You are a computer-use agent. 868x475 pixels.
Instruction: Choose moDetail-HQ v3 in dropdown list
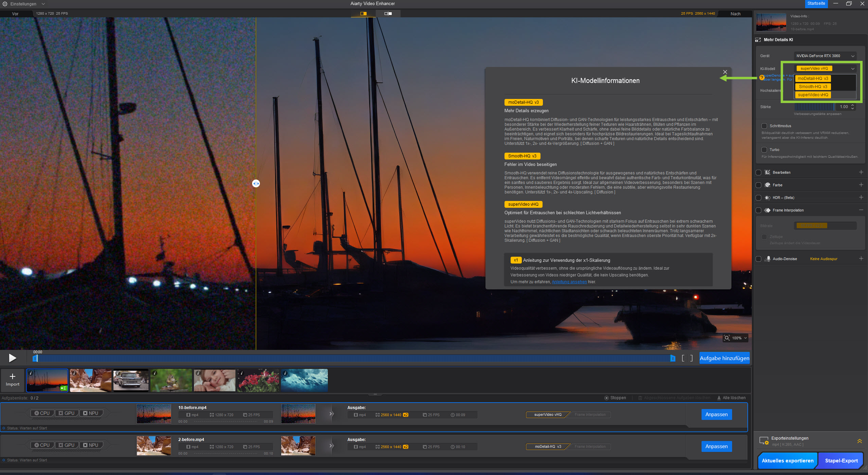click(813, 79)
